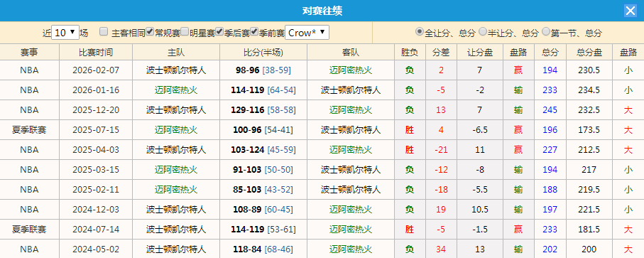Click point difference -21

click(441, 150)
